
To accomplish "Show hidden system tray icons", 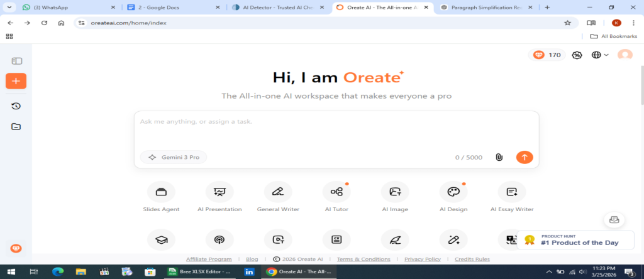I will (548, 271).
